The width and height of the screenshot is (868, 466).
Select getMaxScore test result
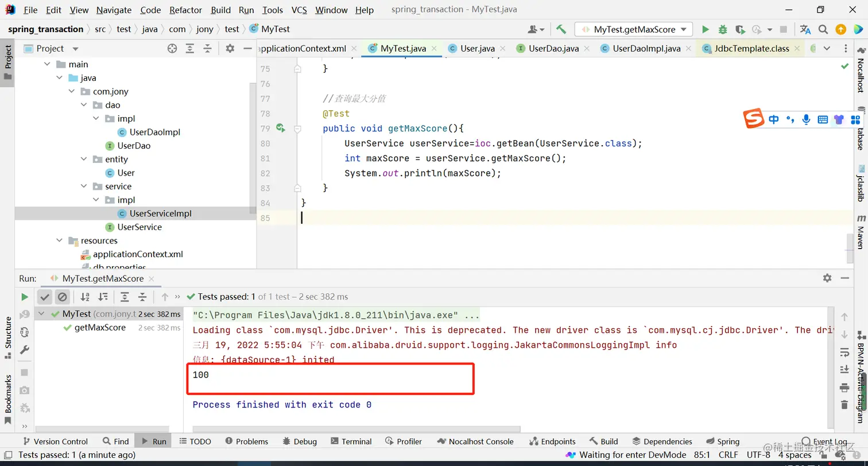pos(100,328)
